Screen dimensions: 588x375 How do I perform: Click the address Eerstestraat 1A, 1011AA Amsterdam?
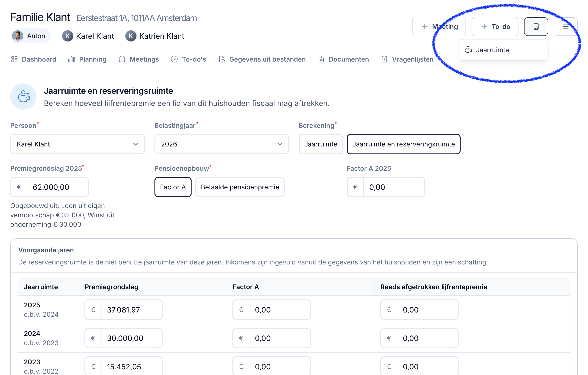click(137, 18)
